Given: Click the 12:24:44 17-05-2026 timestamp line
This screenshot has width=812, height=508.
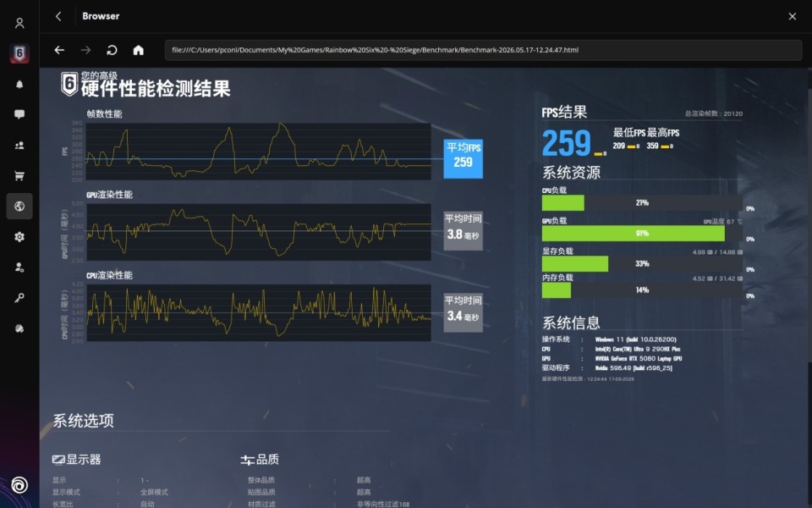Looking at the screenshot, I should 588,379.
